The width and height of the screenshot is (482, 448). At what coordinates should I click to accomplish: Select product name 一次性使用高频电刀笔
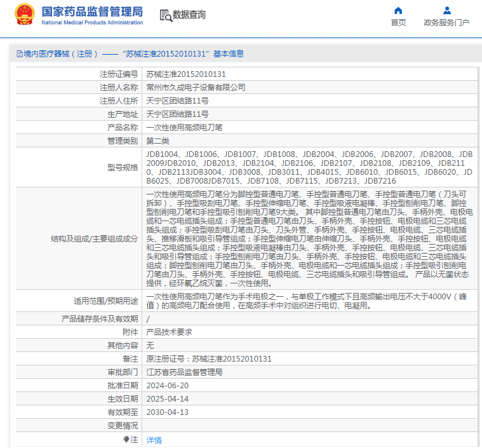(184, 127)
